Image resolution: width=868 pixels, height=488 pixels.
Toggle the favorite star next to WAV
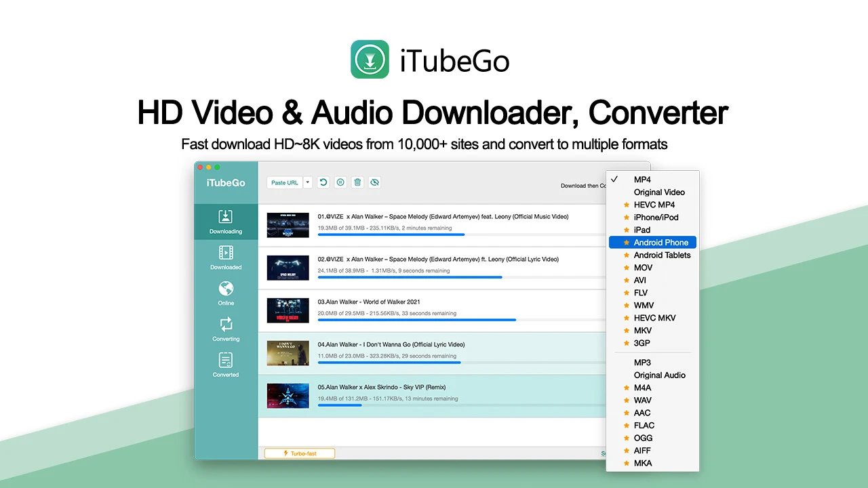(x=625, y=400)
